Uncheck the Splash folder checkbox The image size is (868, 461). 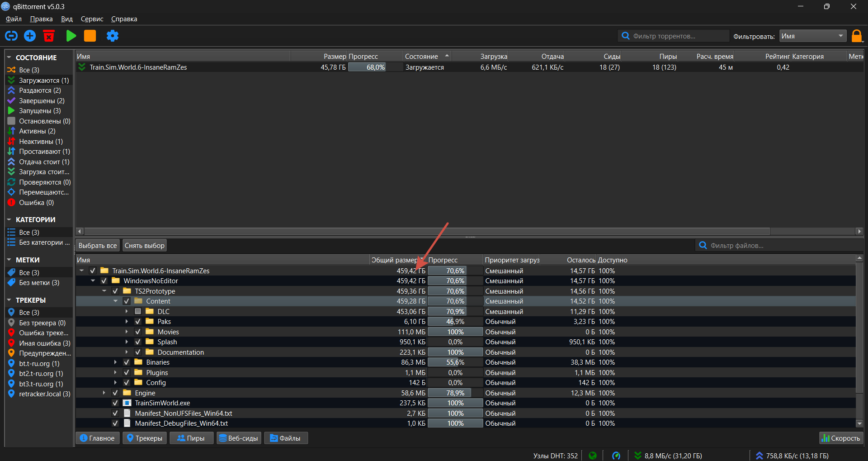tap(138, 342)
